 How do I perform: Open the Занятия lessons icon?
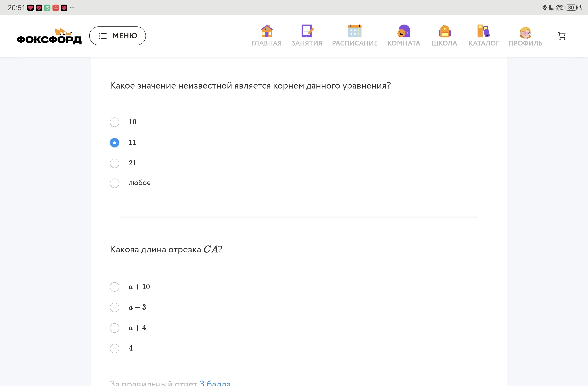307,31
